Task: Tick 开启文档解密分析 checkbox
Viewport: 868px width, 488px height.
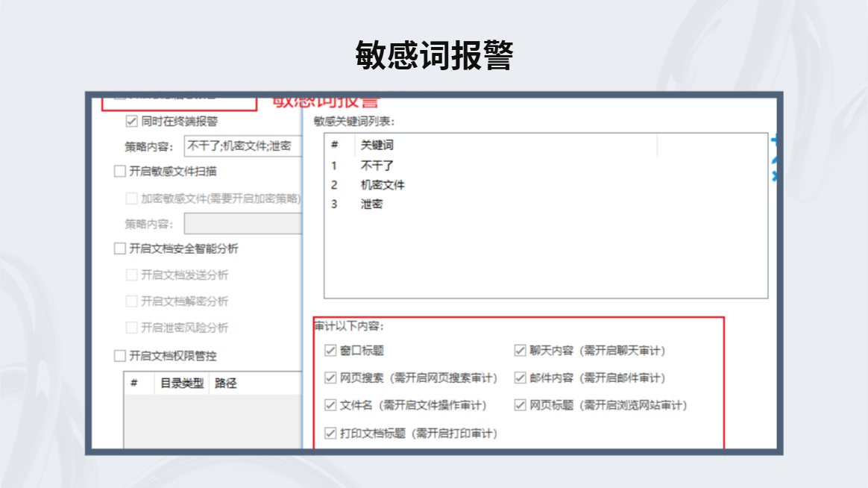Action: 131,301
